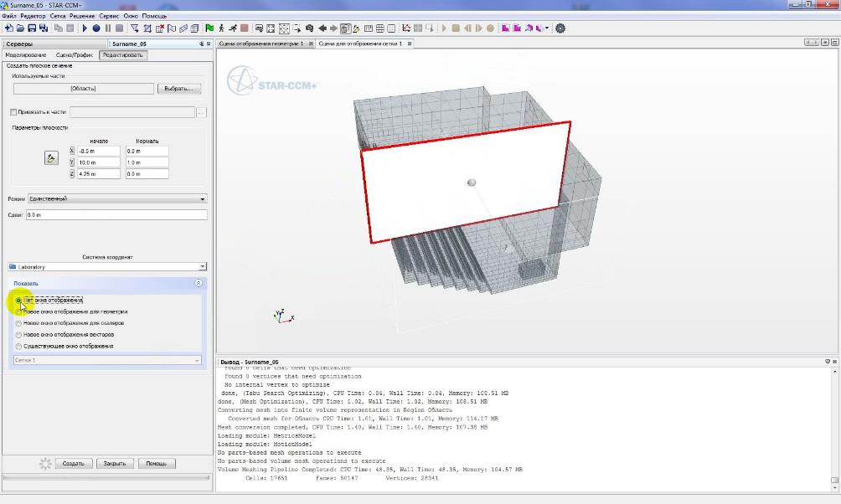Click the left arrow previous view icon
Viewport: 841px width, 504px height.
(322, 28)
